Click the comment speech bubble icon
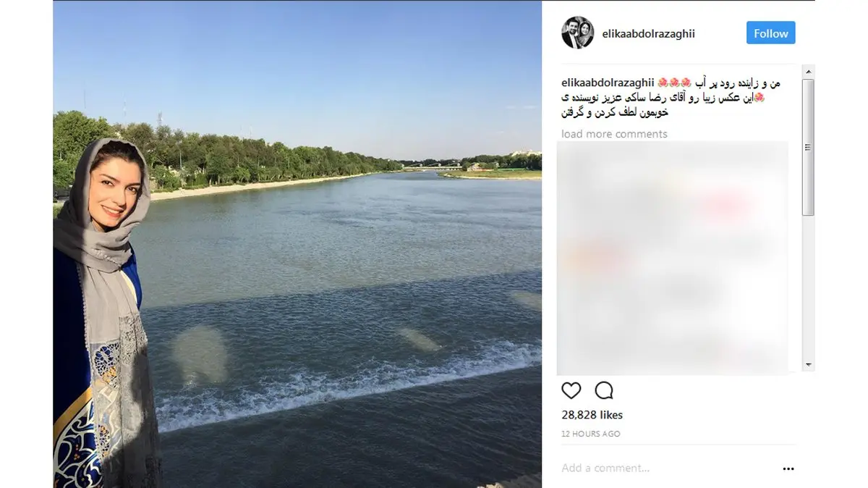Screen dimensions: 868x488 (604, 391)
